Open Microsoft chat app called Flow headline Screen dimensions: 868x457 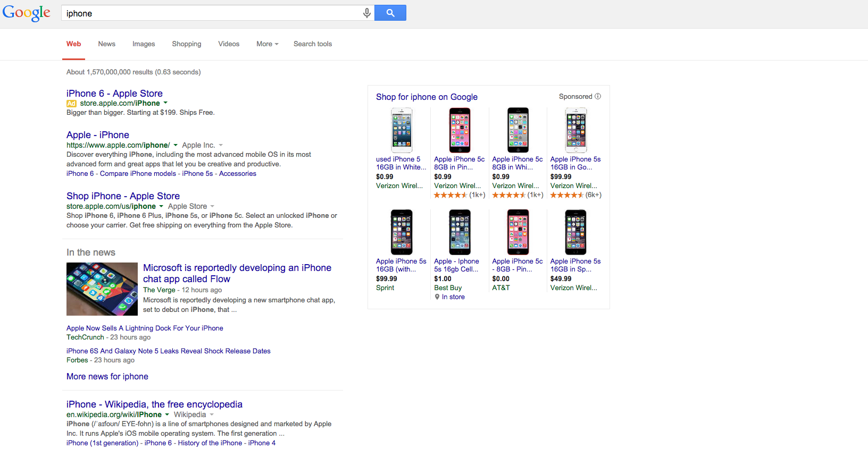point(237,273)
